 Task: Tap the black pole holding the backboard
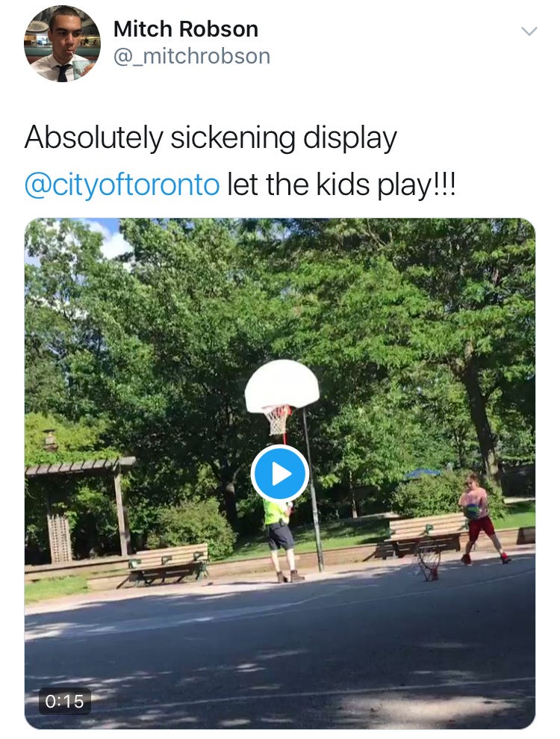pyautogui.click(x=313, y=490)
